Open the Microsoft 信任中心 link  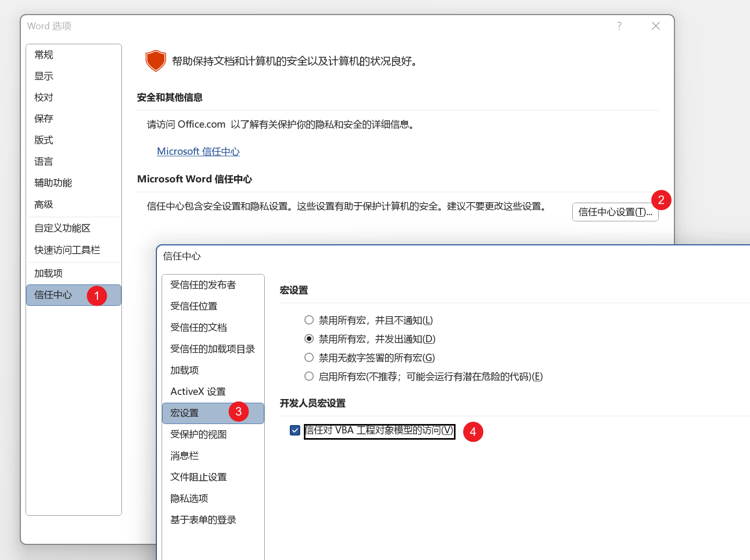[198, 152]
